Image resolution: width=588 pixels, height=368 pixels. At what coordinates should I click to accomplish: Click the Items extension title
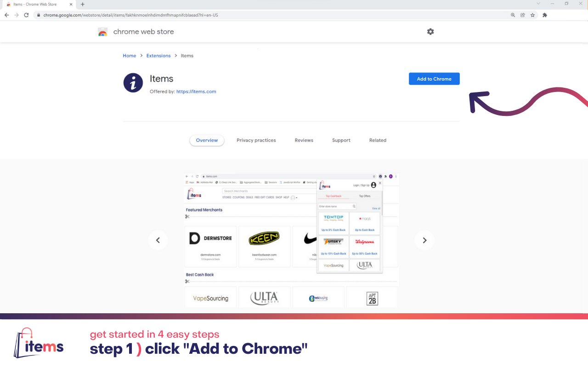click(161, 79)
